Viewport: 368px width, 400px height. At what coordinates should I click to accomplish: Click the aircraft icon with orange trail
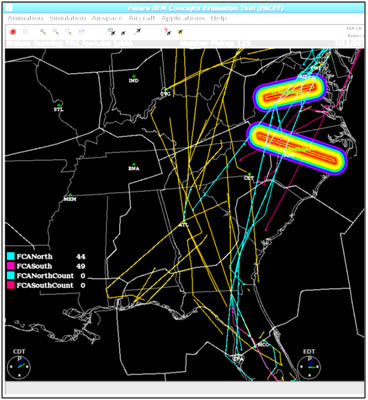click(x=138, y=32)
